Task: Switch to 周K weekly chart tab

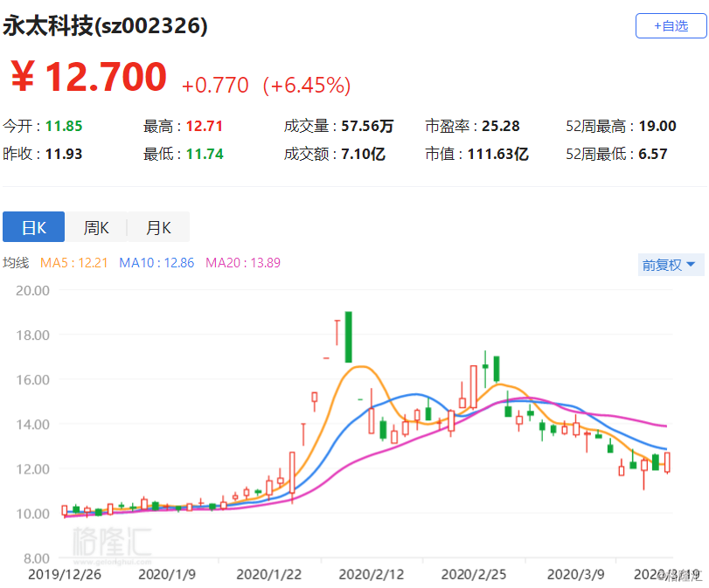Action: 96,227
